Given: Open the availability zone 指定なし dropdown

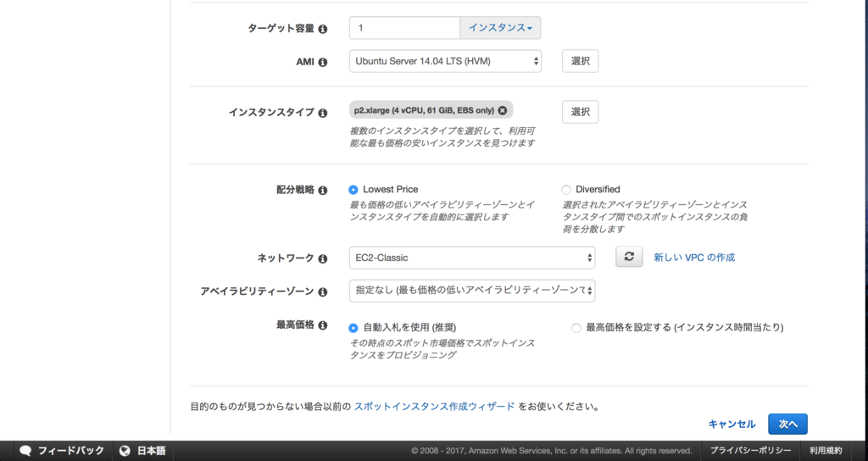Looking at the screenshot, I should click(x=472, y=291).
